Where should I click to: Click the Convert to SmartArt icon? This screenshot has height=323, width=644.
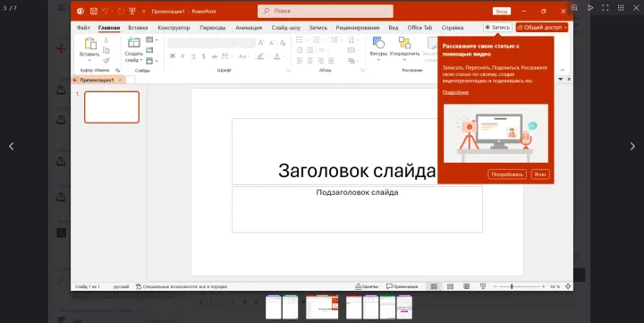(352, 61)
